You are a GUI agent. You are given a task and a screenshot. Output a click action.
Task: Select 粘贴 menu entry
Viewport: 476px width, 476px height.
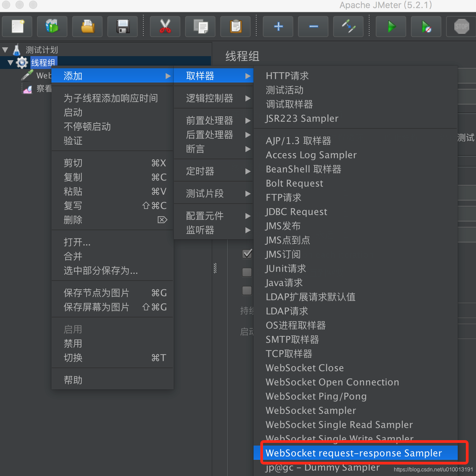point(113,192)
